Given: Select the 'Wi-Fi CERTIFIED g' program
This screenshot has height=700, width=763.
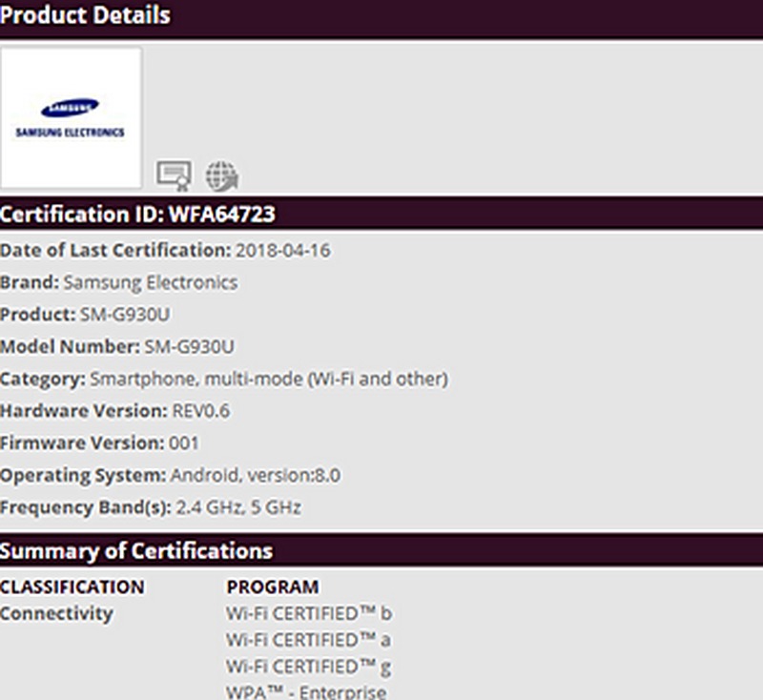Looking at the screenshot, I should click(308, 667).
